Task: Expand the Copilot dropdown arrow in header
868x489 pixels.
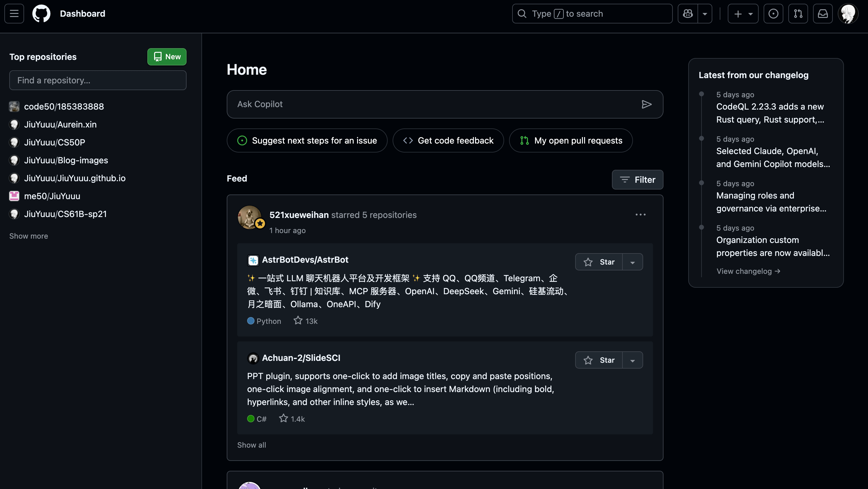Action: tap(705, 14)
